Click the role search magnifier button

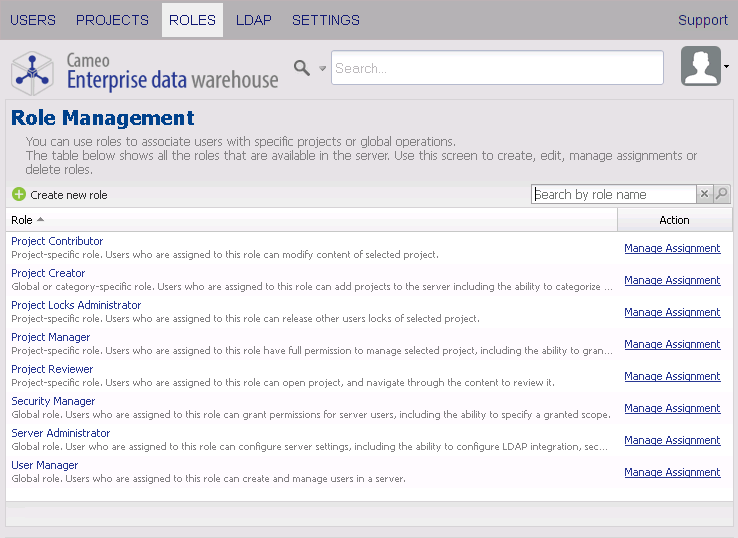[x=722, y=195]
